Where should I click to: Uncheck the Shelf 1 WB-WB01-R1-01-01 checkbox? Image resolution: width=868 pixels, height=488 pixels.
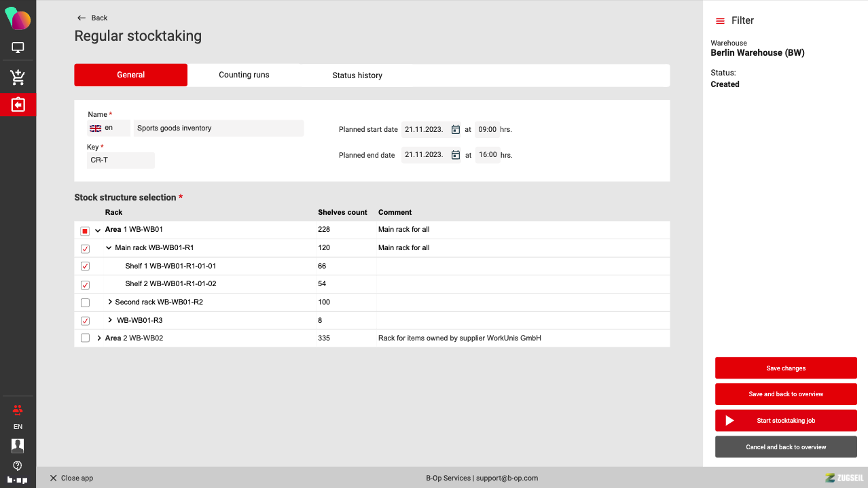point(85,266)
